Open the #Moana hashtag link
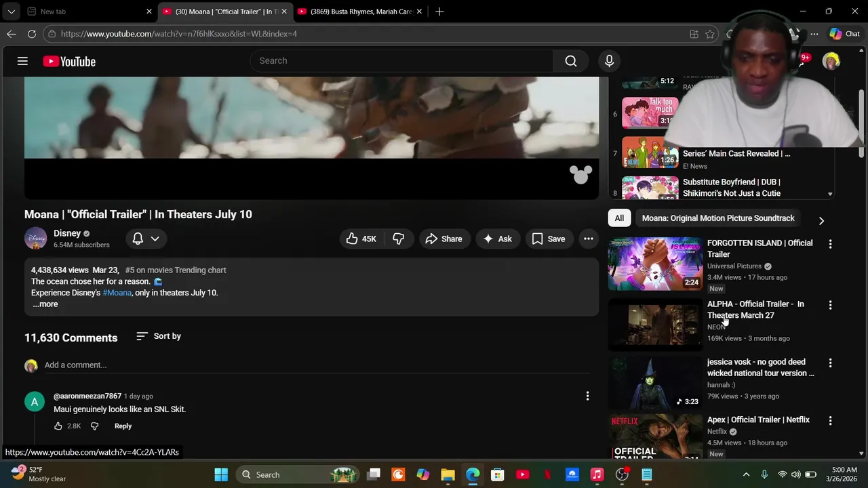 point(117,293)
